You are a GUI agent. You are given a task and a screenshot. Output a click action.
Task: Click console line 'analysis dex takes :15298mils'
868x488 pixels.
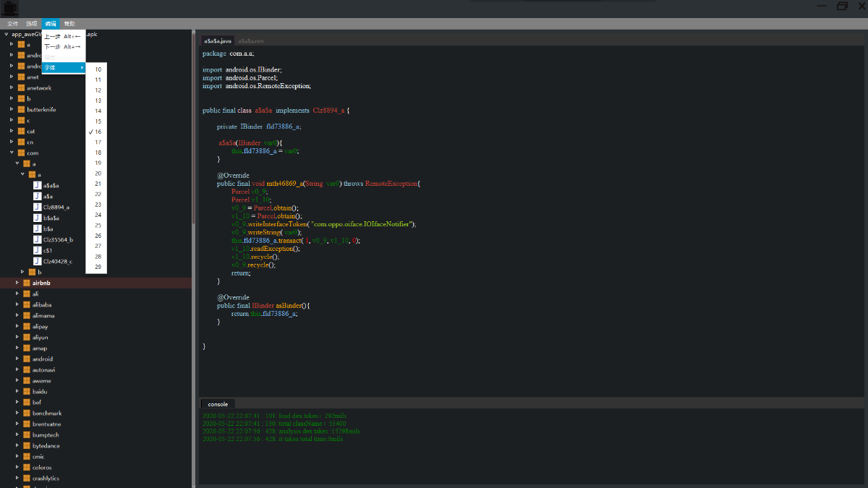(281, 431)
